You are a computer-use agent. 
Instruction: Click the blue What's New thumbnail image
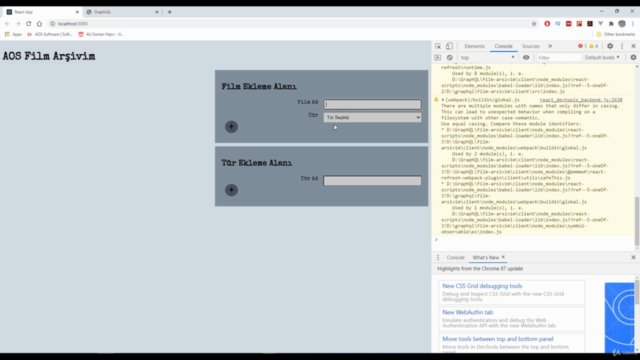620,318
